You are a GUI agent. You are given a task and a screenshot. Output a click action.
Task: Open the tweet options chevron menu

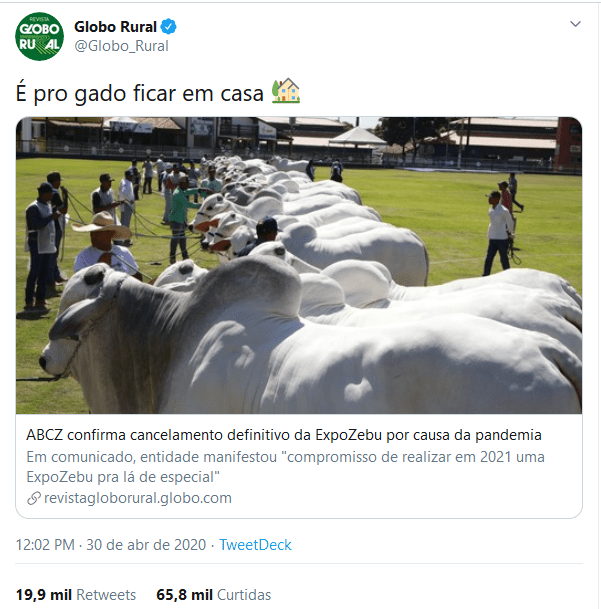tap(575, 24)
